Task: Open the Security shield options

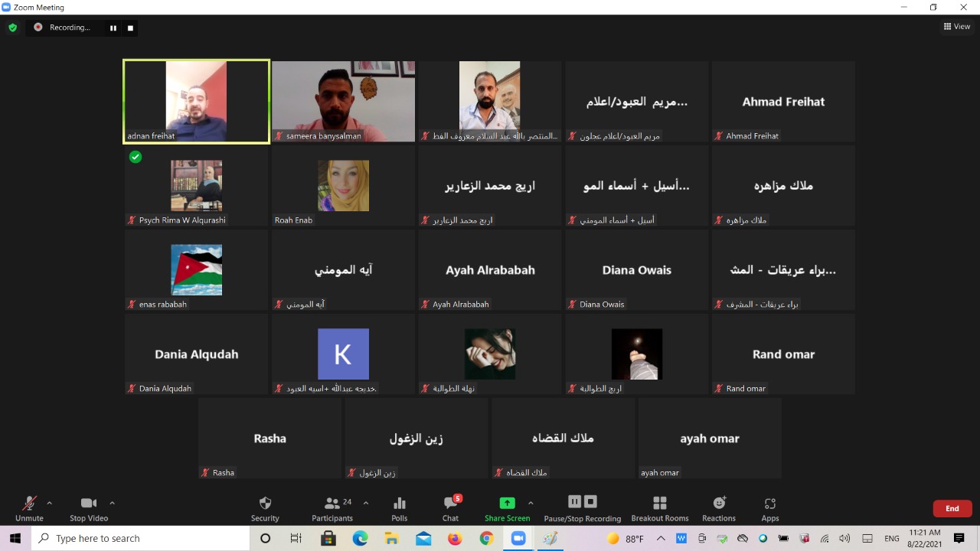Action: click(265, 508)
